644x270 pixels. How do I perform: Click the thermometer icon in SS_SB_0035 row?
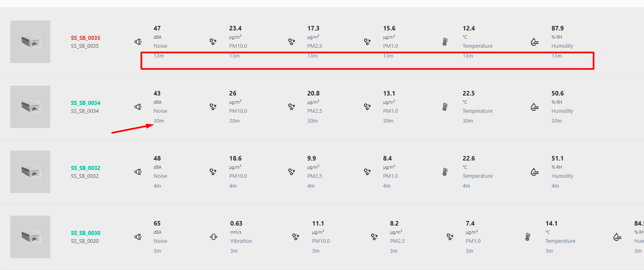tap(445, 42)
